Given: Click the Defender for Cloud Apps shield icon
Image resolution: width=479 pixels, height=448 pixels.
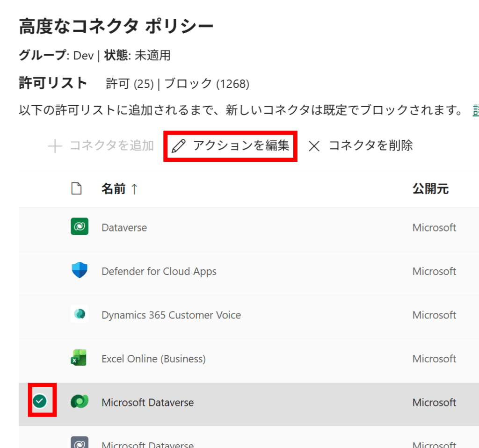Looking at the screenshot, I should point(80,271).
